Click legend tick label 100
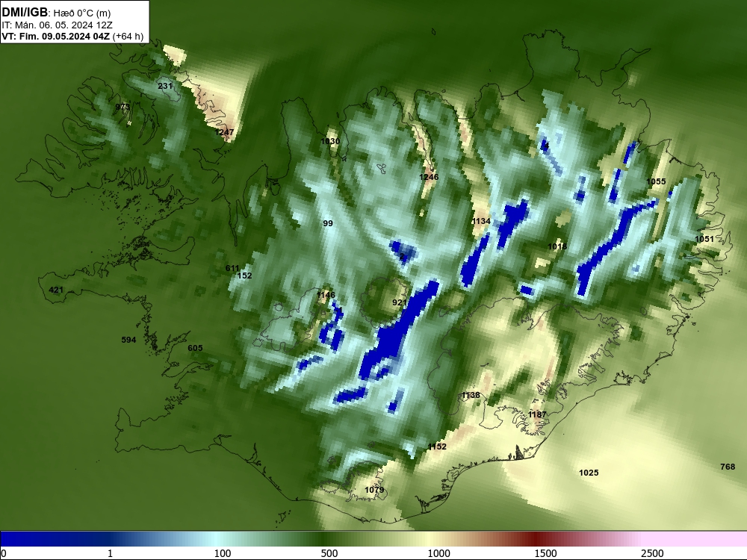This screenshot has width=747, height=560. click(x=223, y=553)
